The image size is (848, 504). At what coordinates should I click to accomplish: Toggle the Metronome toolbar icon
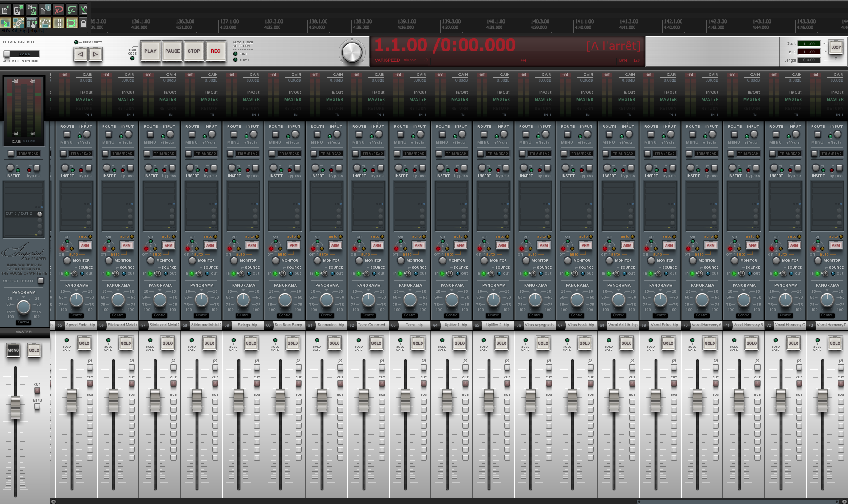pyautogui.click(x=84, y=9)
